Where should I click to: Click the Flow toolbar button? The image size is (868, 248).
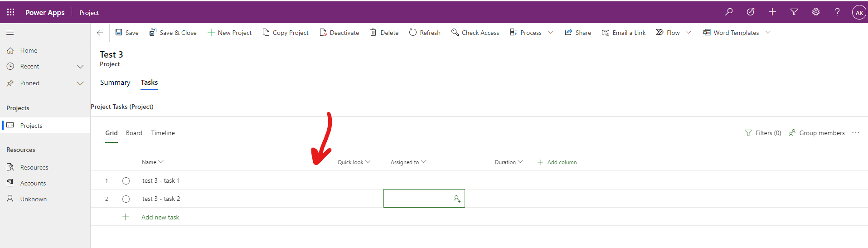(668, 33)
